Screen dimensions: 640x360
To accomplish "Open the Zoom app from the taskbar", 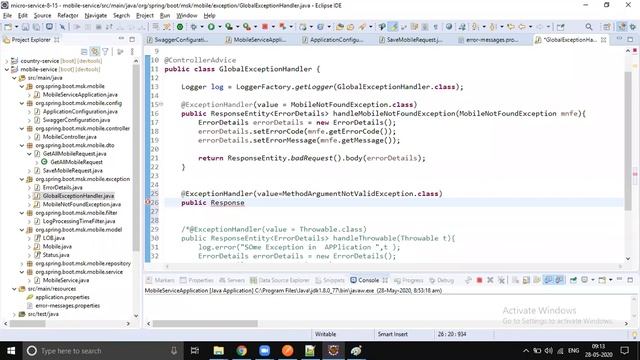I will click(264, 351).
